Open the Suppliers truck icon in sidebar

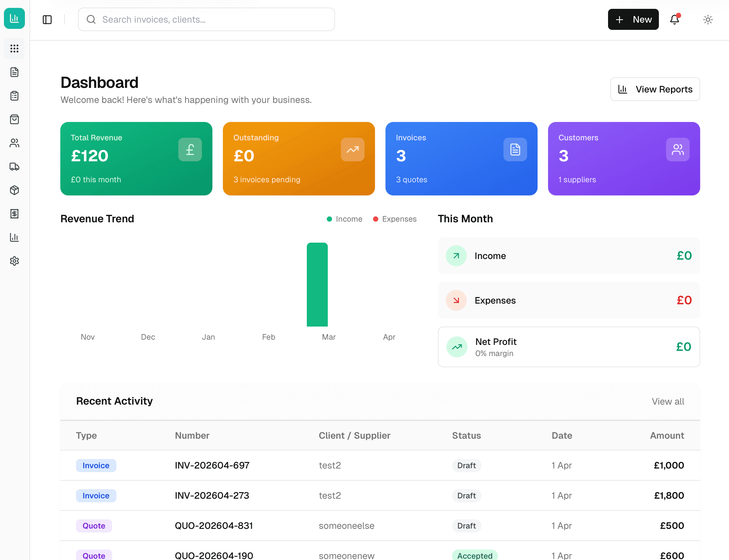[x=14, y=167]
